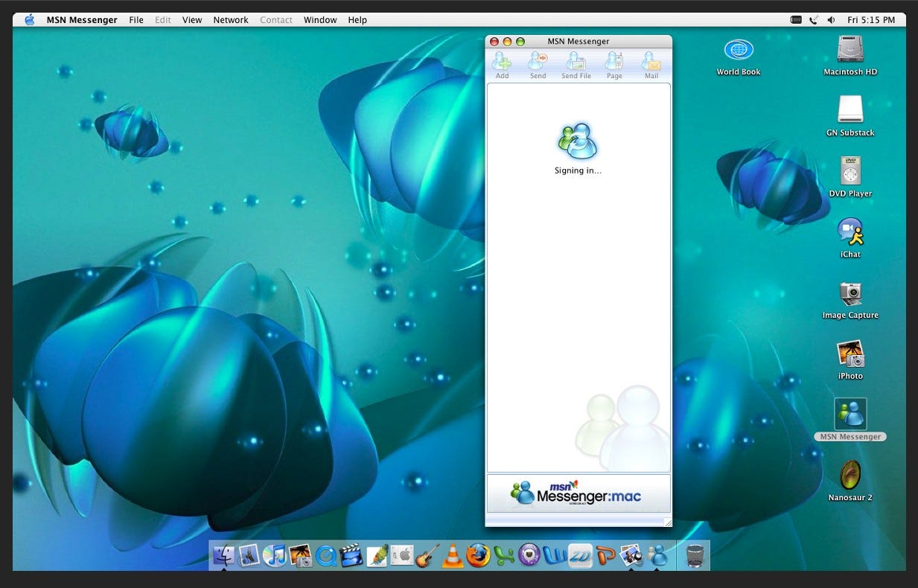Click the MSN buddies logo above Signing in
This screenshot has width=918, height=588.
[578, 141]
